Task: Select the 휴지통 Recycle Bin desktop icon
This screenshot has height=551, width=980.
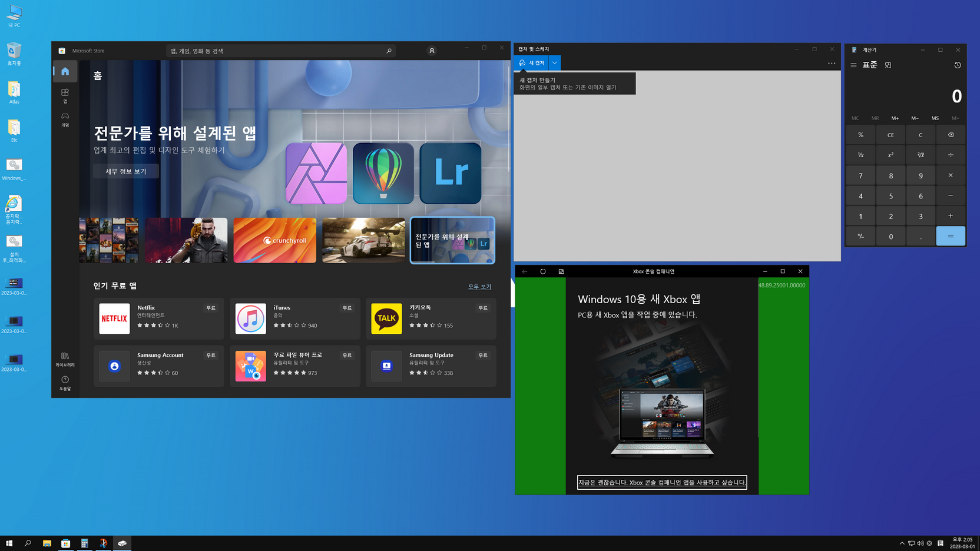Action: pyautogui.click(x=14, y=54)
